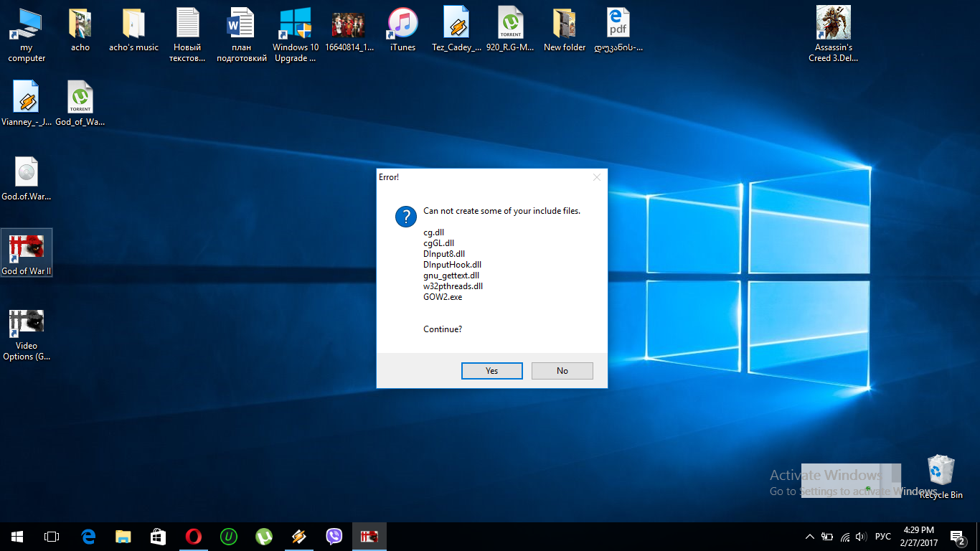Close the Error! dialog window

coord(596,177)
